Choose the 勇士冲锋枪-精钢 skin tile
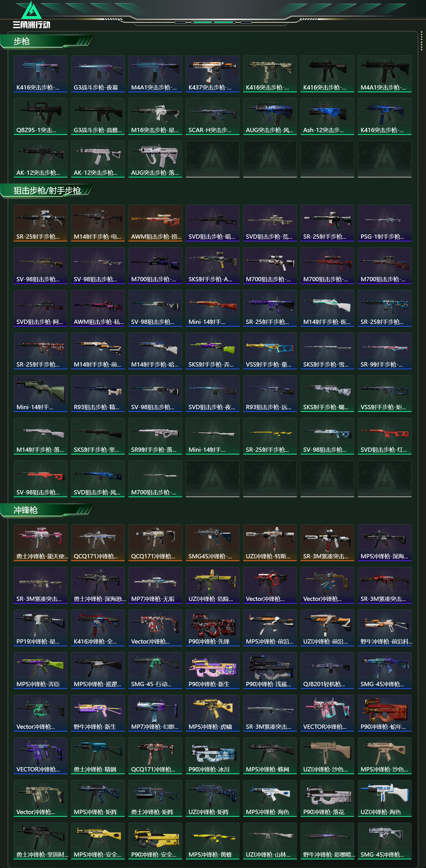Viewport: 426px width, 868px height. 98,756
